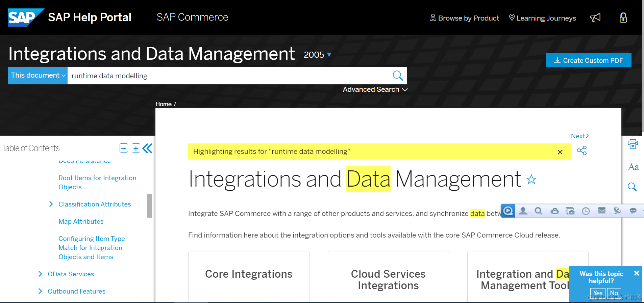Favorite this page with the star icon

coord(531,180)
